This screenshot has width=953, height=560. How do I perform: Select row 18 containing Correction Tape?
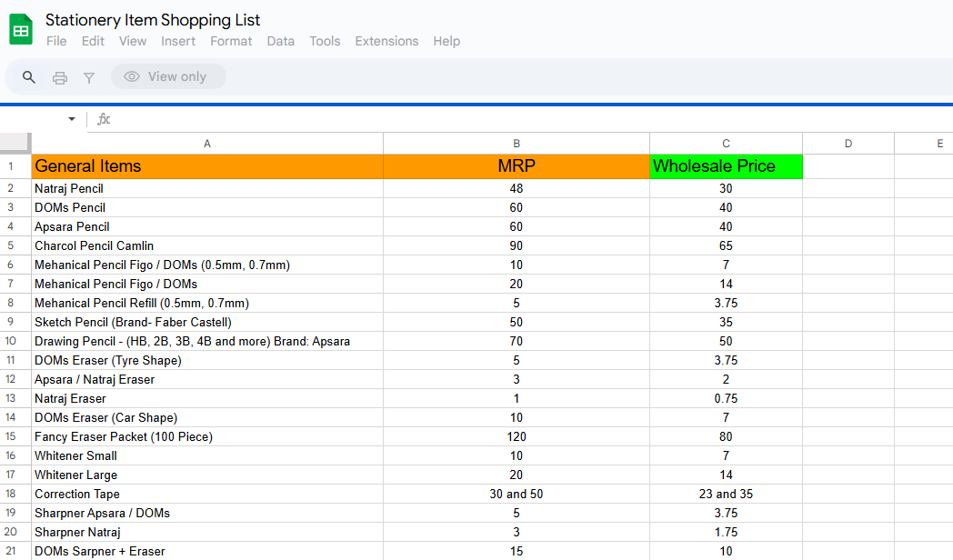click(13, 494)
